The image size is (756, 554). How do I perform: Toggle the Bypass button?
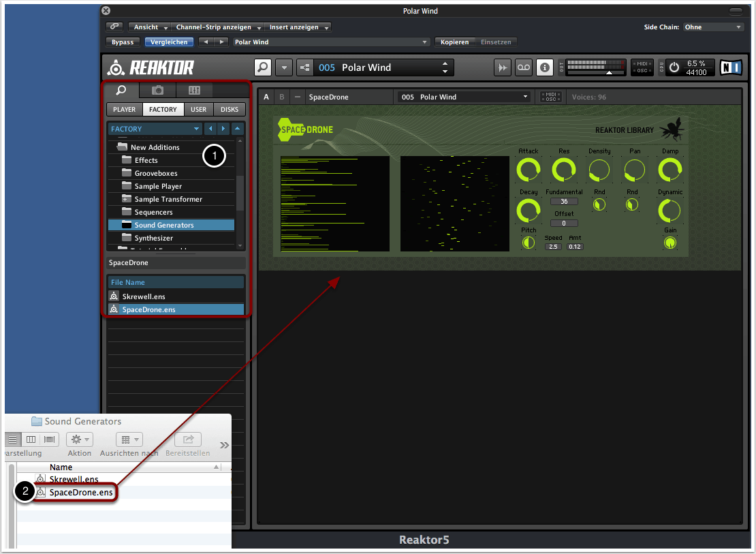[123, 42]
